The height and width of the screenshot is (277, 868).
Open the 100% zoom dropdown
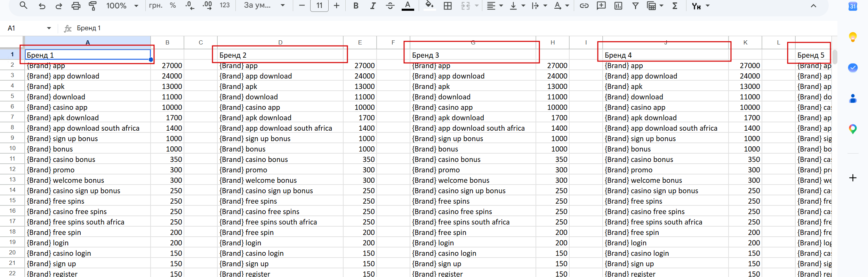tap(122, 6)
